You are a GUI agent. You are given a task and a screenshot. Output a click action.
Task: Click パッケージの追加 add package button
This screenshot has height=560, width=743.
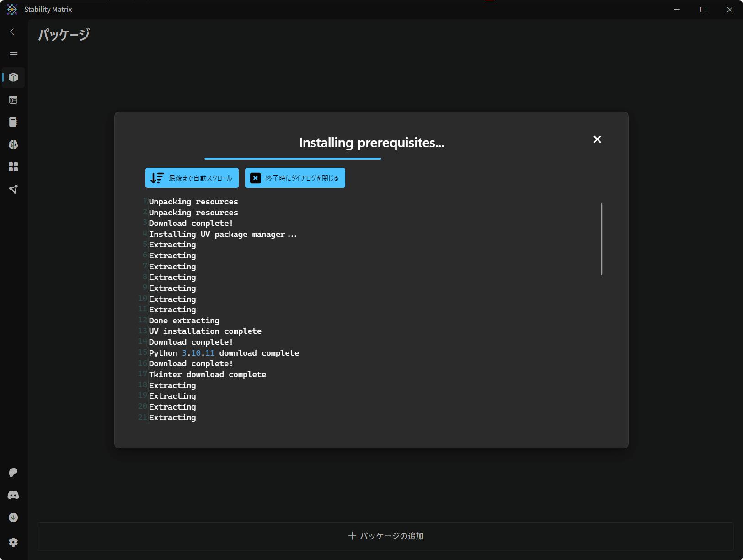coord(385,536)
